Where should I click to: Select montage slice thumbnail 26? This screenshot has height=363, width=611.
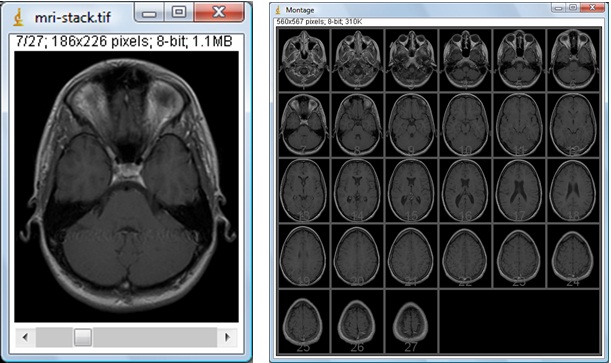click(x=358, y=321)
